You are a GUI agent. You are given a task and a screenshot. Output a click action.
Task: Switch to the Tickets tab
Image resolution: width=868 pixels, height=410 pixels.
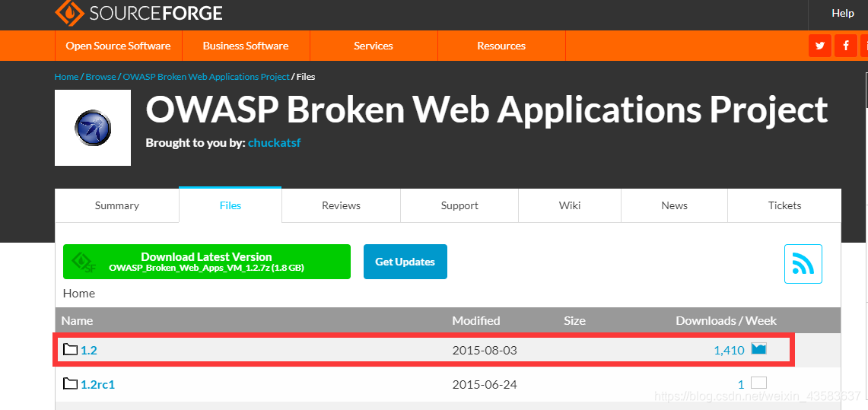[x=784, y=205]
